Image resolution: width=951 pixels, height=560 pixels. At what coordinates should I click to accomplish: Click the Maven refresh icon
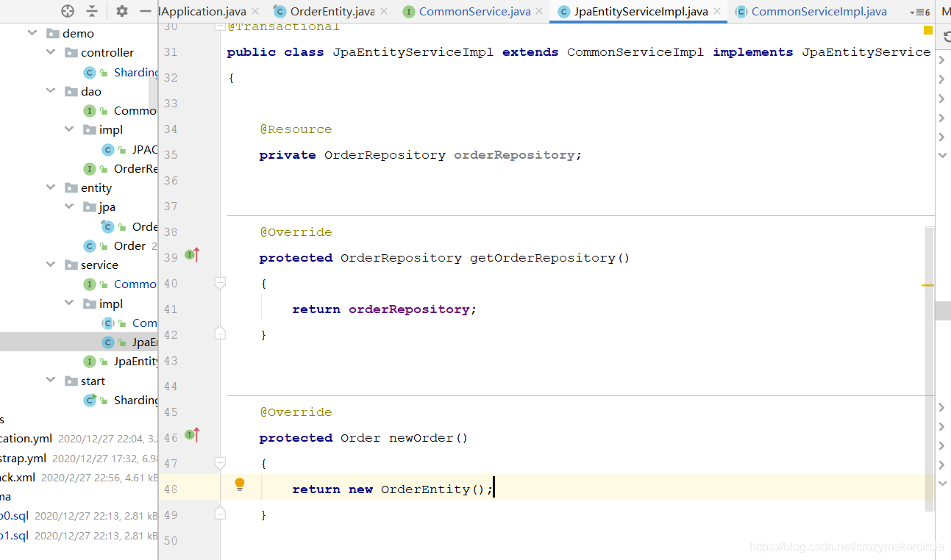tap(947, 37)
